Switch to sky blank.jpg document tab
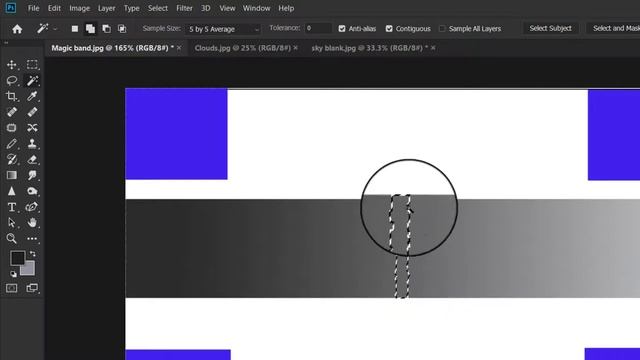 pyautogui.click(x=369, y=48)
